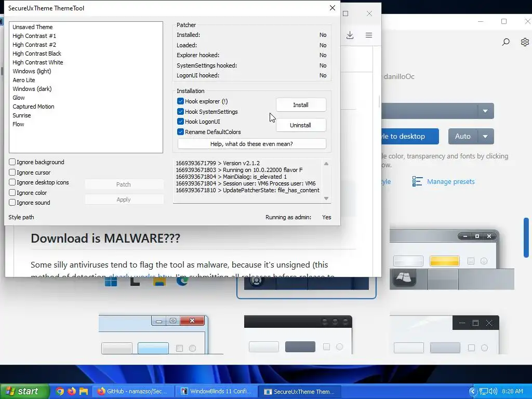Select the black caption-buttons style thumbnail
532x399 pixels.
point(444,335)
